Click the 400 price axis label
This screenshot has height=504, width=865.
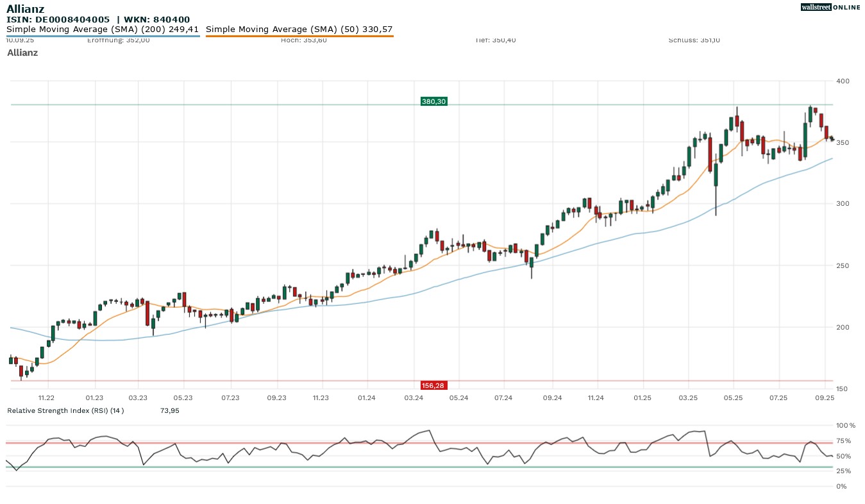point(843,81)
